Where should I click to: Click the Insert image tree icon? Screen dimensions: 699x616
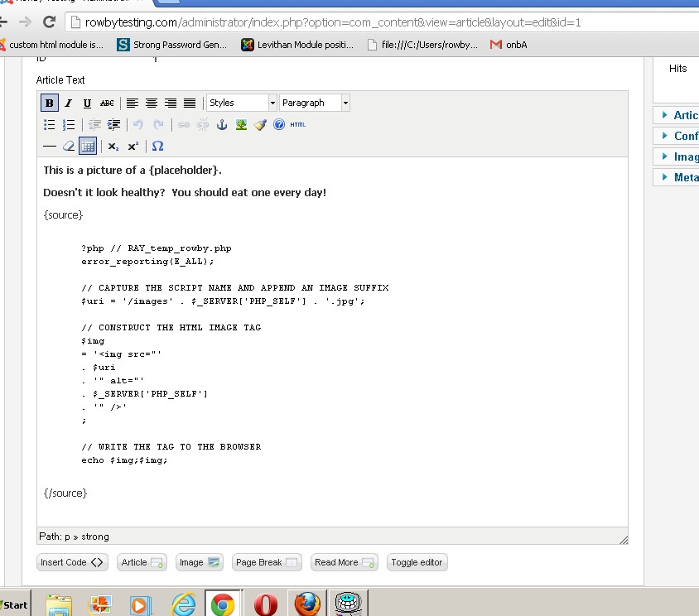241,125
